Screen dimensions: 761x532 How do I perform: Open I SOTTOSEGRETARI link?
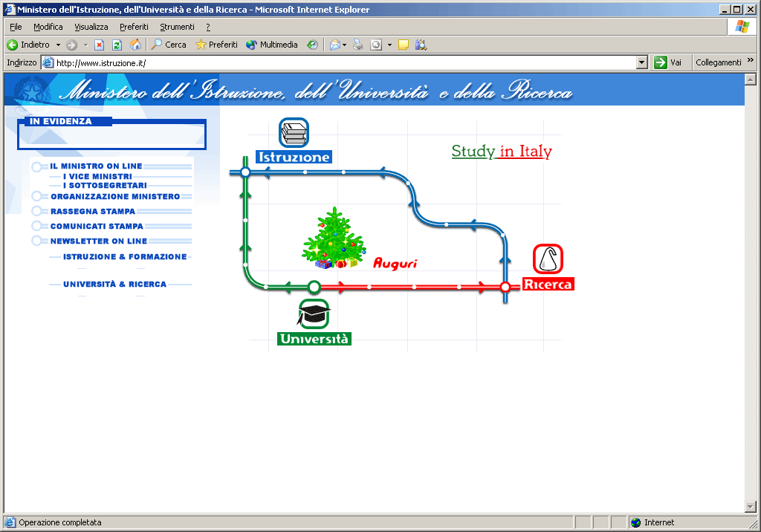pos(105,186)
